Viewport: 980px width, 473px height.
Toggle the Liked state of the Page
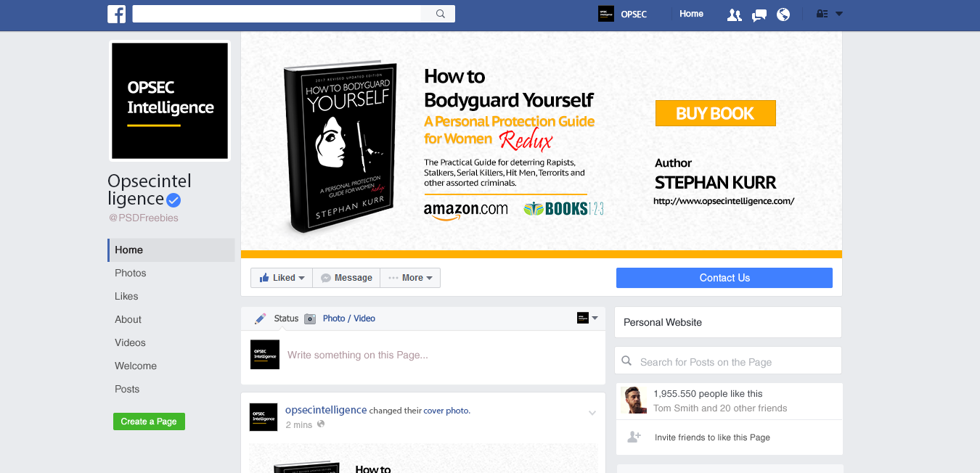278,277
